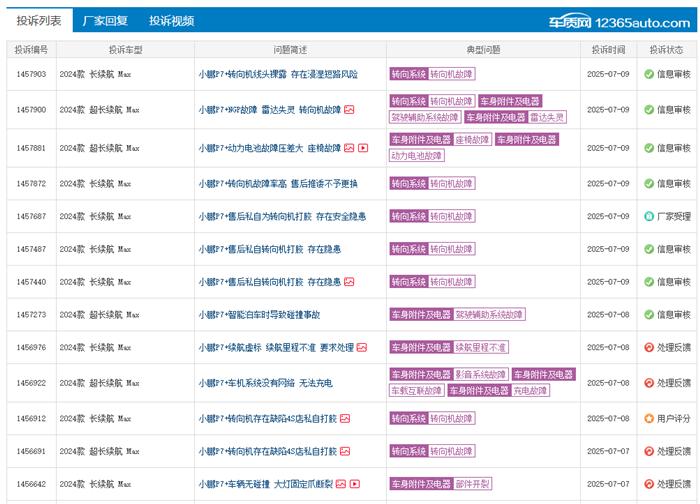Click 部件开裂 tag in row 1456642
Viewport: 700px width, 504px height.
pyautogui.click(x=472, y=484)
